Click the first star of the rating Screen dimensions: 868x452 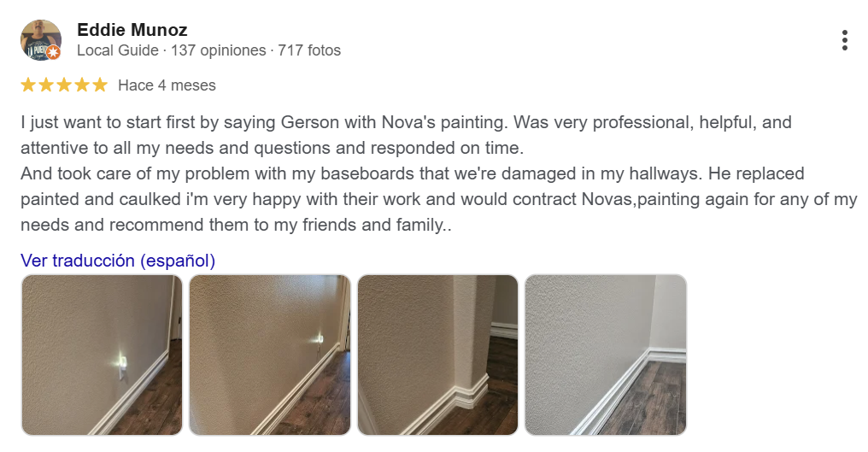(28, 85)
